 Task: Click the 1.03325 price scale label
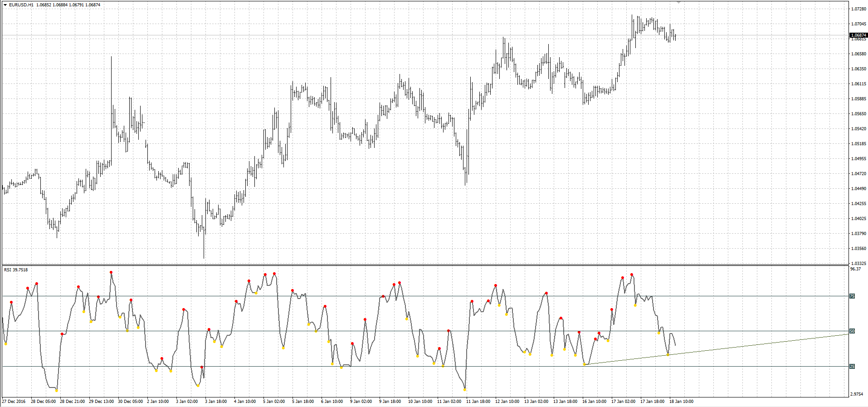[x=858, y=263]
